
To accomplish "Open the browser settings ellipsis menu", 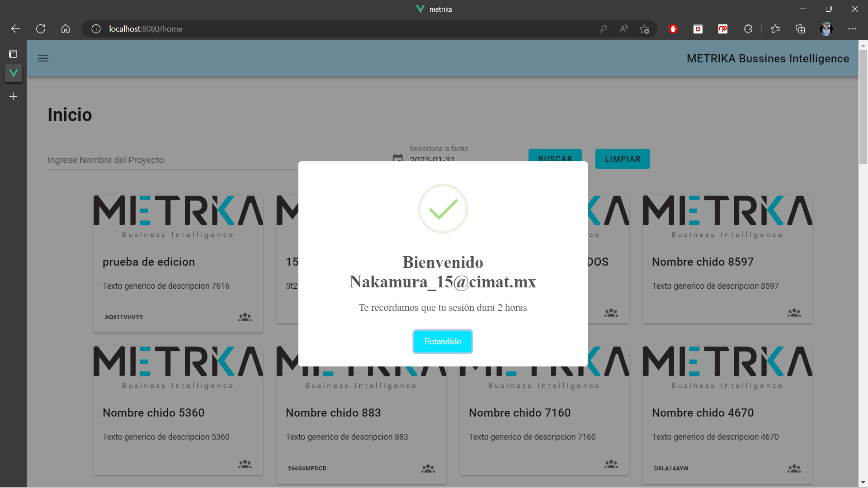I will [853, 28].
